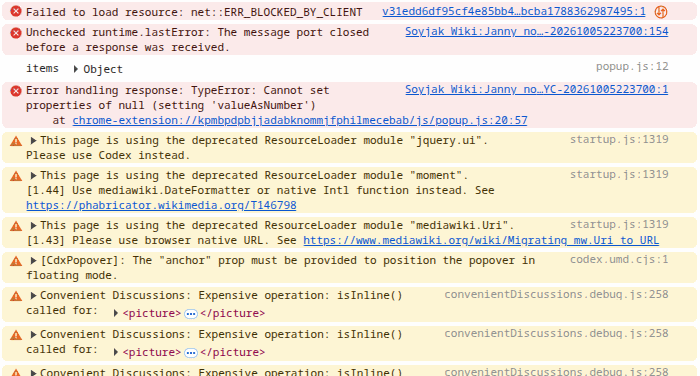Select the "items" log label
700x376 pixels.
tap(42, 68)
